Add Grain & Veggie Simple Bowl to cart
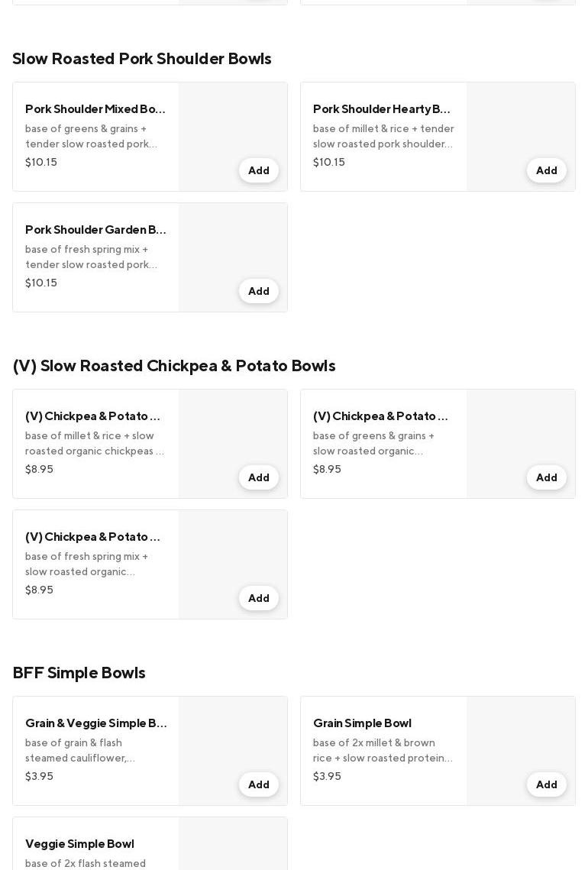Screen dimensions: 588x870 tap(258, 784)
